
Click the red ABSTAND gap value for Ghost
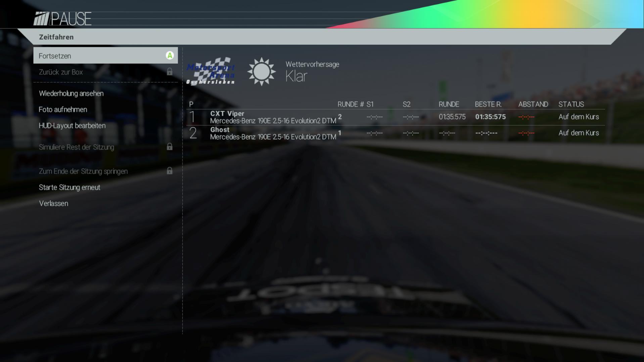[526, 133]
